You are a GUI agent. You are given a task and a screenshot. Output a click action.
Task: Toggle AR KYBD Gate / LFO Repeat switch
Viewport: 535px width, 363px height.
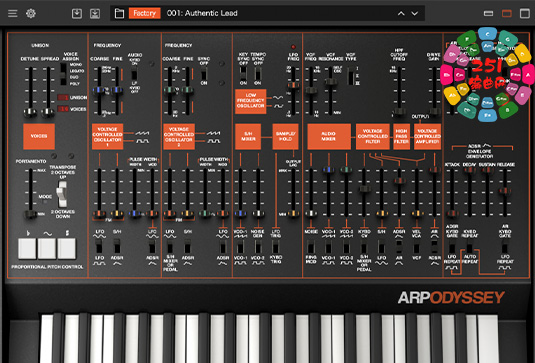tap(505, 247)
